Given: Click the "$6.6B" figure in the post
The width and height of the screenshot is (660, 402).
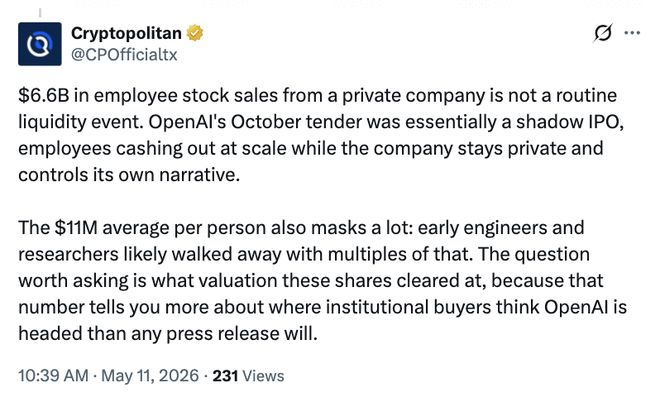Looking at the screenshot, I should pos(43,96).
